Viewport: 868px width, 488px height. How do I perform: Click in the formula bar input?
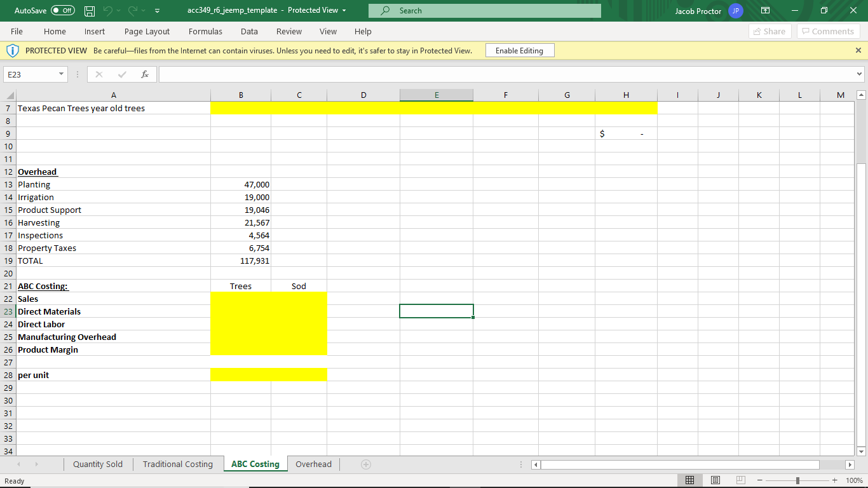[506, 75]
